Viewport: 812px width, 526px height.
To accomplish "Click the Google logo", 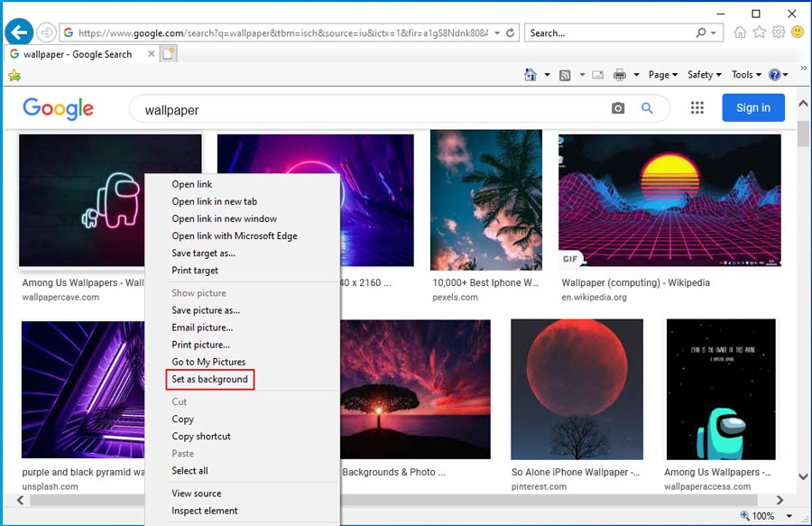I will [x=58, y=109].
